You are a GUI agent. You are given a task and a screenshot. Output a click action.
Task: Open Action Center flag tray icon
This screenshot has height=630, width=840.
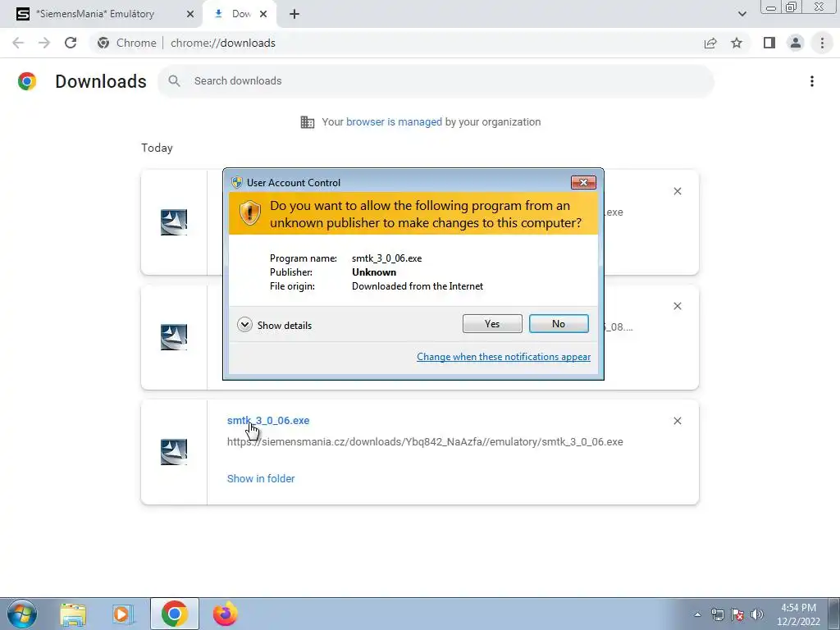(737, 614)
